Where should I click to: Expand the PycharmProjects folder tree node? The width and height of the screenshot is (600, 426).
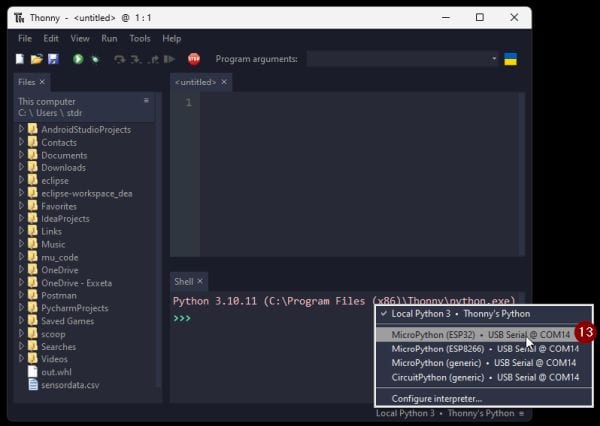[x=22, y=308]
